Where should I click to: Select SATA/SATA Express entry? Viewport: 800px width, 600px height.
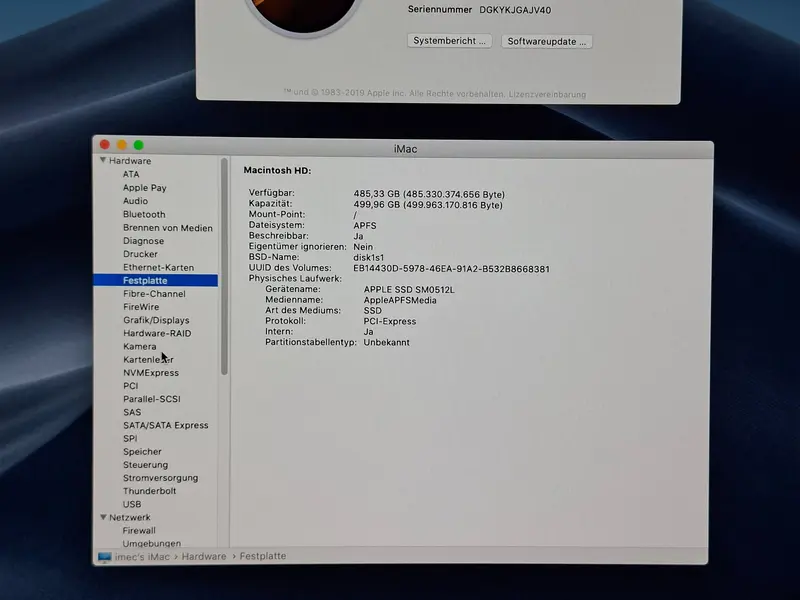tap(166, 425)
